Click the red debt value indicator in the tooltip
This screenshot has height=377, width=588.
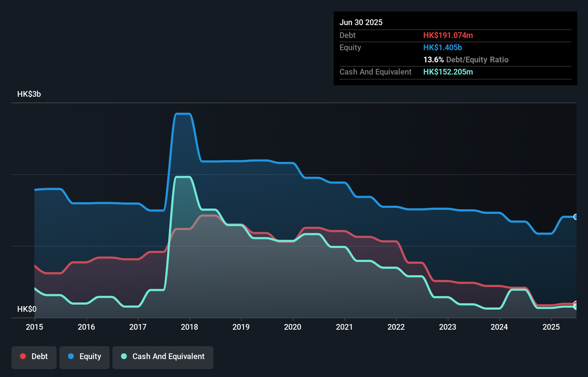(x=448, y=35)
